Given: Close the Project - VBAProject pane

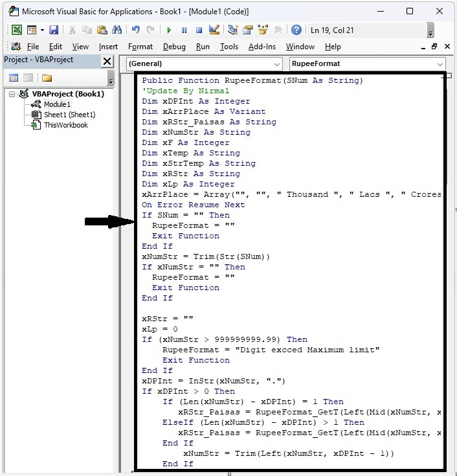Looking at the screenshot, I should click(x=107, y=61).
